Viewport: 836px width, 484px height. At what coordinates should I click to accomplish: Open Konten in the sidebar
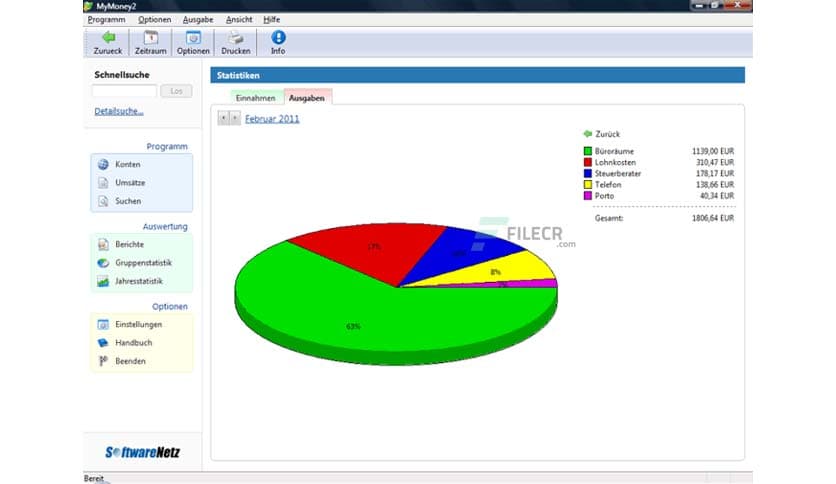coord(127,164)
